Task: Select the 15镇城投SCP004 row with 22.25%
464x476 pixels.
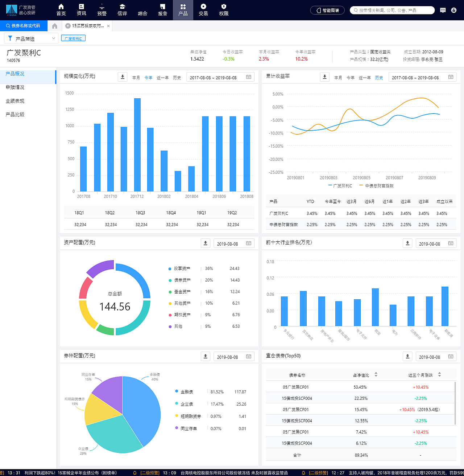Action: pyautogui.click(x=361, y=398)
